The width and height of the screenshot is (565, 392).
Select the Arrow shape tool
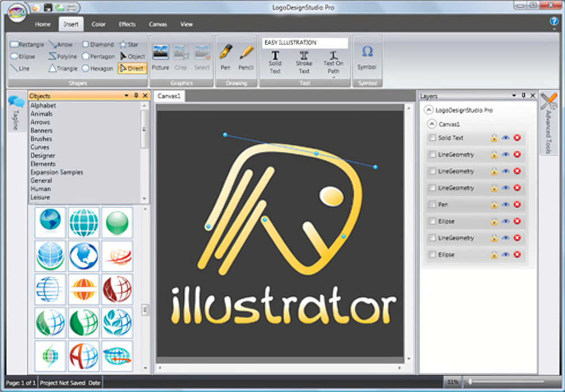pos(61,44)
